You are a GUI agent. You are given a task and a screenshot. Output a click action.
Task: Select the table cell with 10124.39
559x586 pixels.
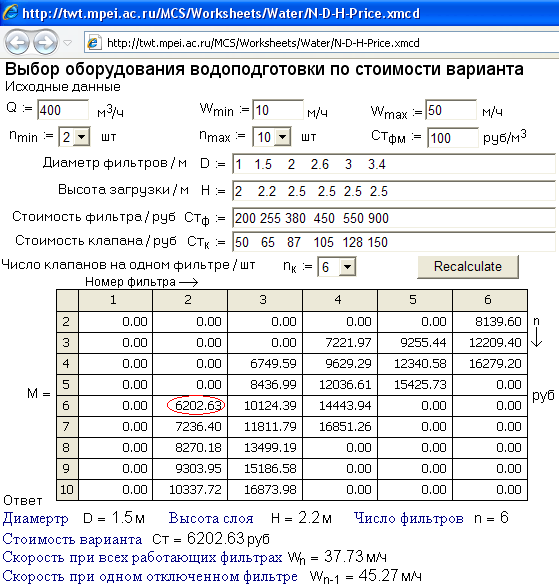point(265,405)
